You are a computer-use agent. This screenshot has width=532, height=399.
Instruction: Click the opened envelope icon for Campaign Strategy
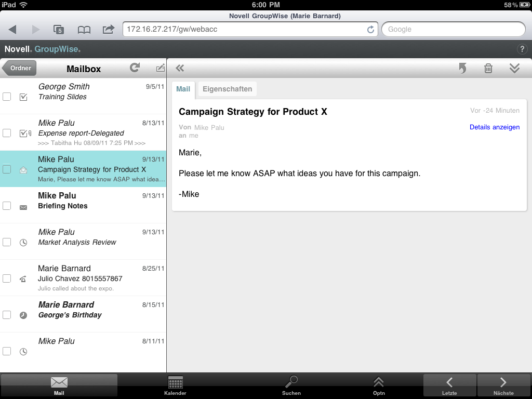(23, 170)
